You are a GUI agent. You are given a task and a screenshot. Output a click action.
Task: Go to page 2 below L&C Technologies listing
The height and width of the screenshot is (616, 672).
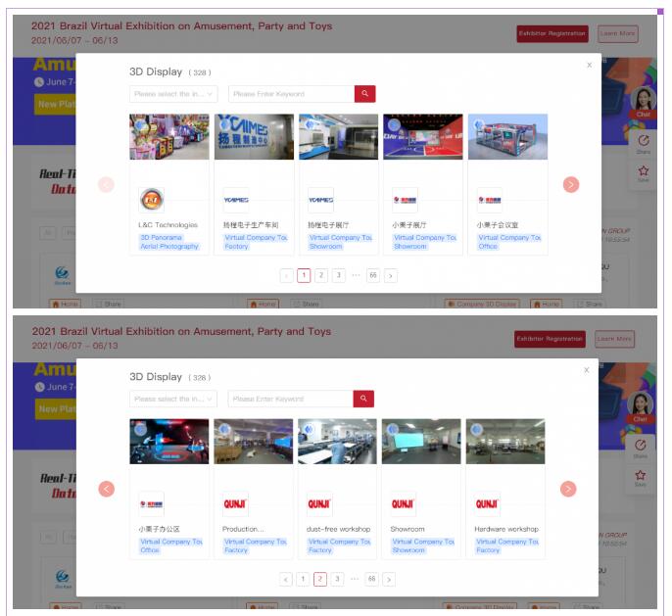pyautogui.click(x=320, y=275)
